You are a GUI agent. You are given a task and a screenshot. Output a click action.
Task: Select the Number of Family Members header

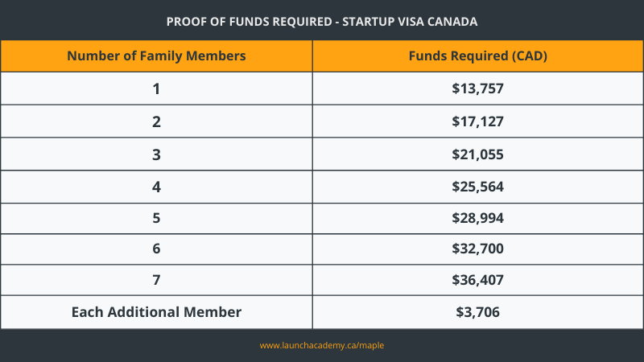tap(156, 56)
